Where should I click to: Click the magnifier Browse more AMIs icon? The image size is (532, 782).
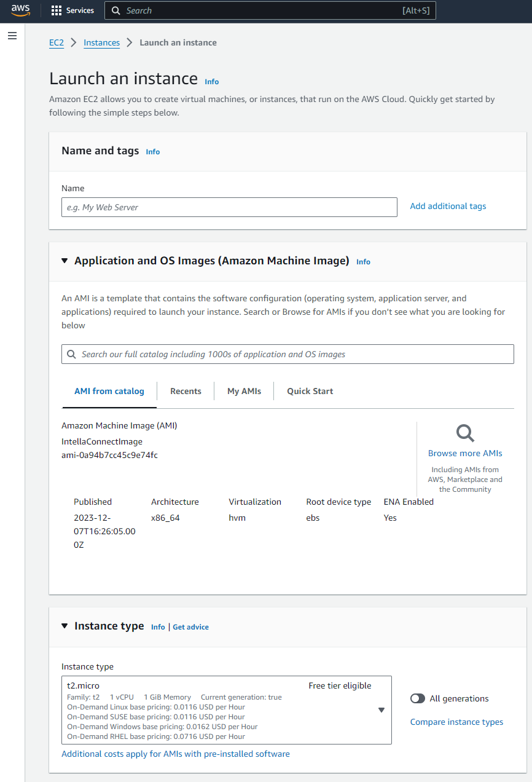coord(465,433)
